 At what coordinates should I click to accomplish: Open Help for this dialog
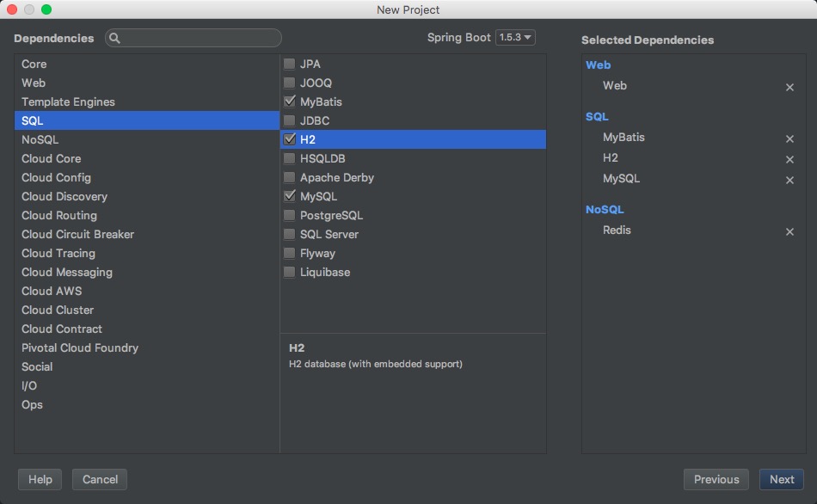40,479
